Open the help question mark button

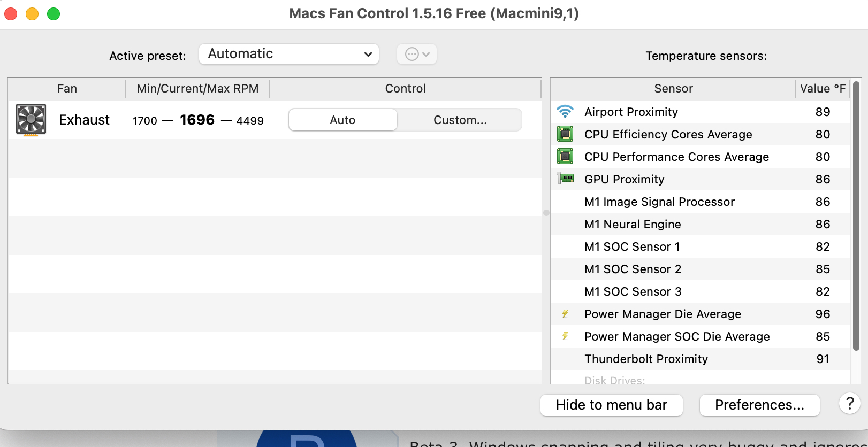849,404
